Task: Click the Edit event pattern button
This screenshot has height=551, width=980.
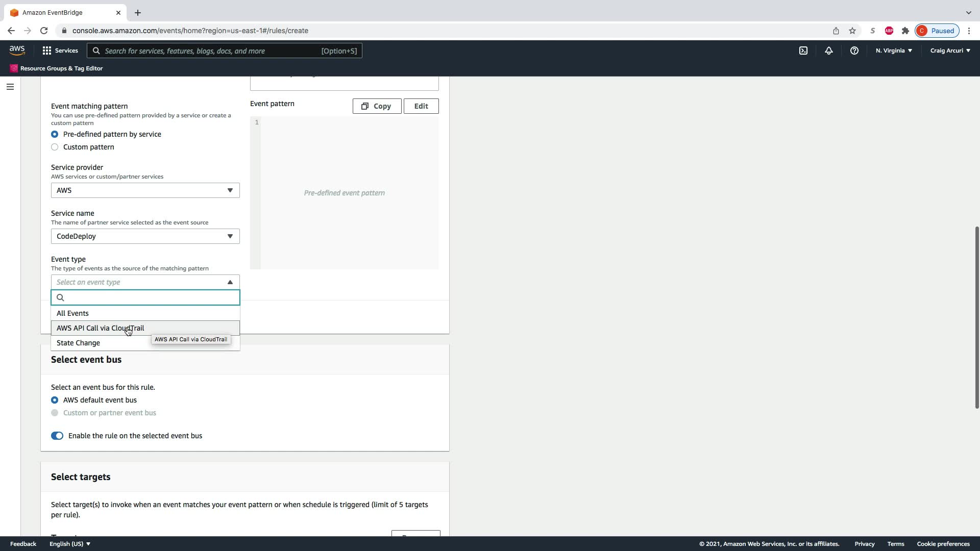Action: coord(421,106)
